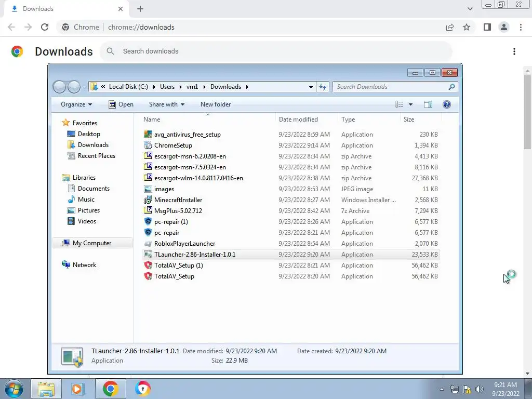Select the ChromeSetup file icon
Screen dimensions: 532x399
(x=148, y=145)
